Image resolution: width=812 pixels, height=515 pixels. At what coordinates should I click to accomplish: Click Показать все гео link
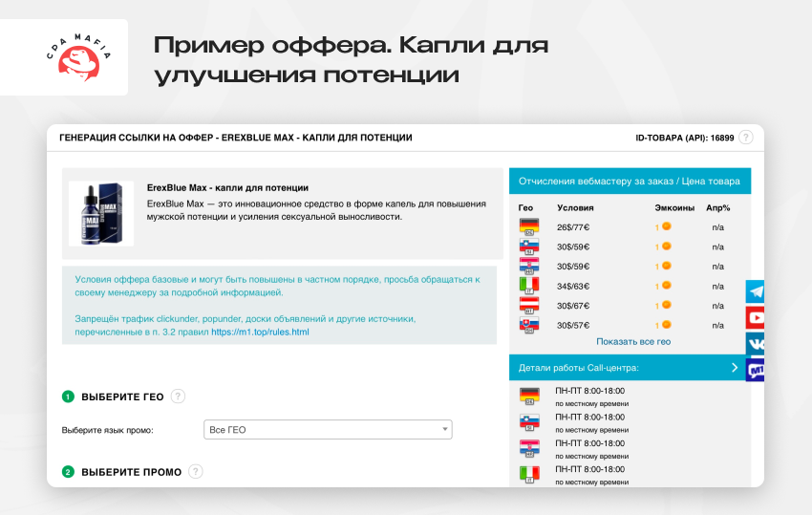[633, 341]
